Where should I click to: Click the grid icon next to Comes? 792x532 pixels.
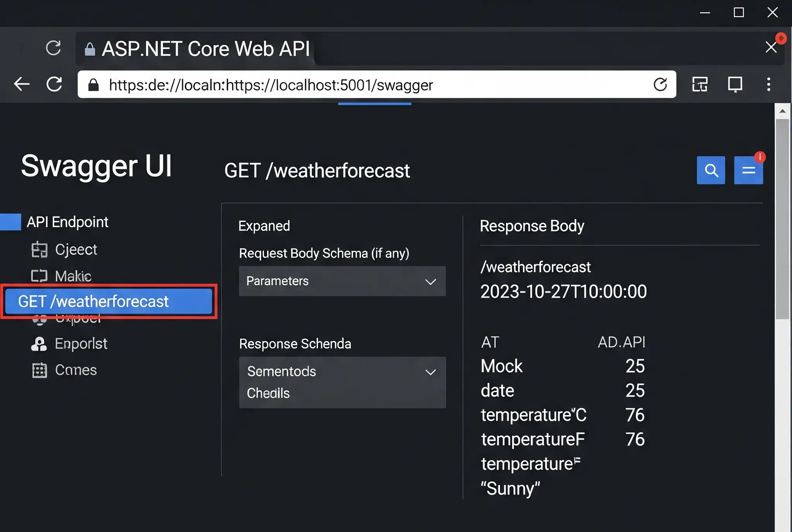click(39, 370)
